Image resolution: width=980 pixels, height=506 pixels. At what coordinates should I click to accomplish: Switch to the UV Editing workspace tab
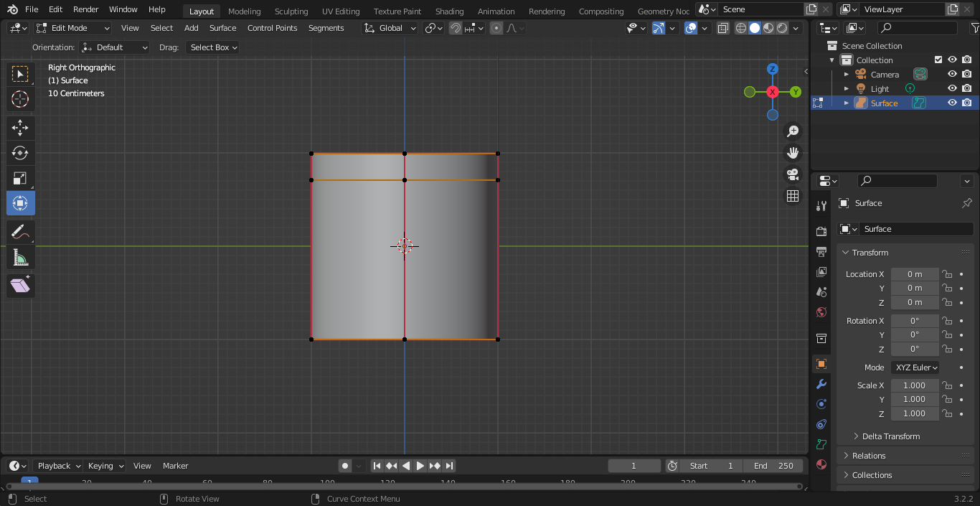coord(341,11)
